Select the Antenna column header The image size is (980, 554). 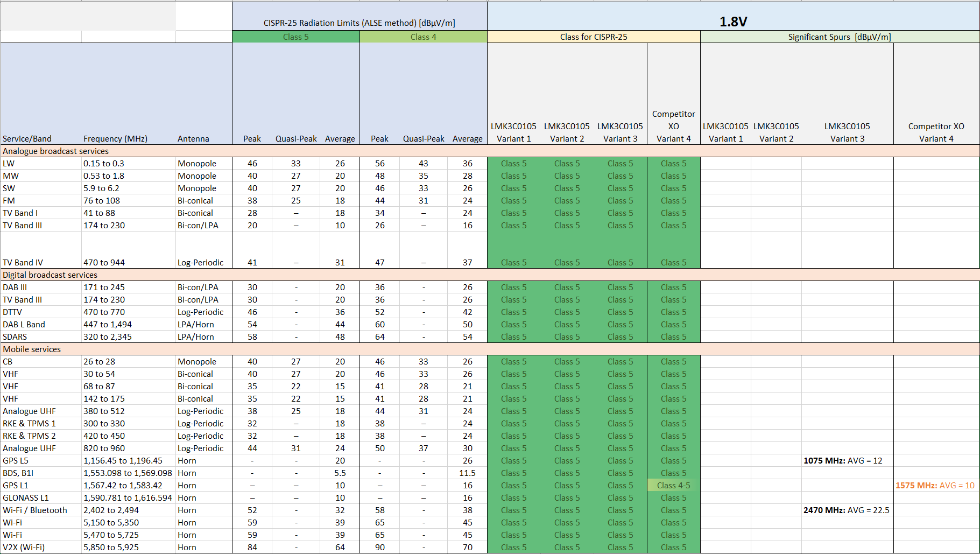point(193,139)
